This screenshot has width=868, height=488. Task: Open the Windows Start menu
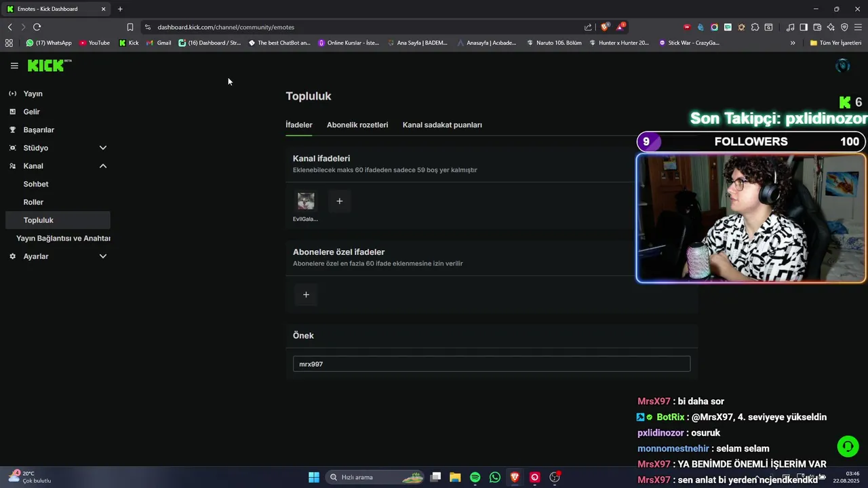(x=314, y=477)
